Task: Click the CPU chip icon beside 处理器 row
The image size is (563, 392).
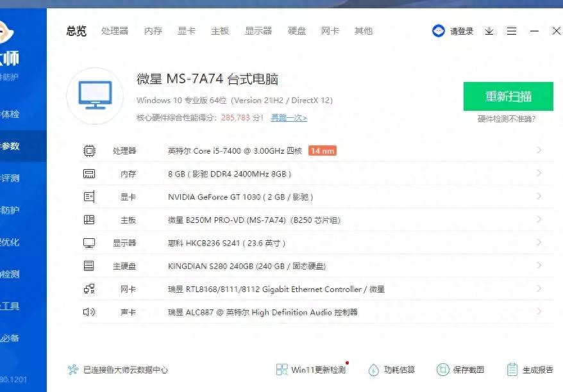Action: (89, 149)
